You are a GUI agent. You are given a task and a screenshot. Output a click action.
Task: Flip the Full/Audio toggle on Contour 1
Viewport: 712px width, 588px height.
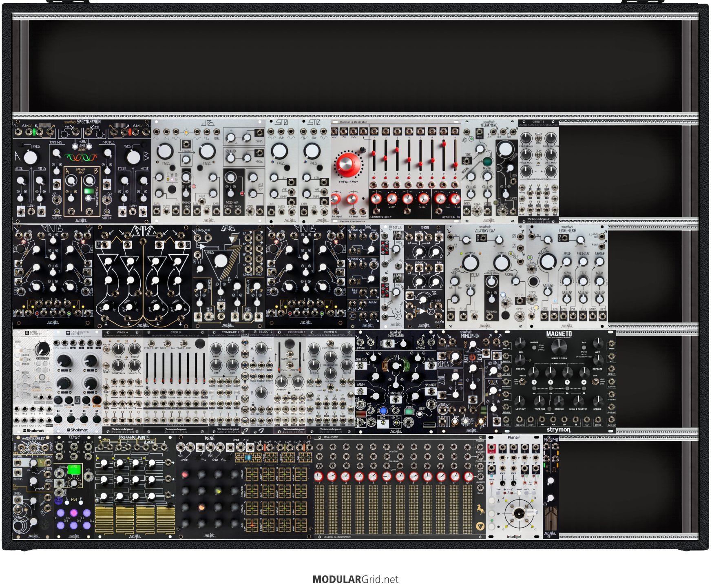tap(289, 365)
